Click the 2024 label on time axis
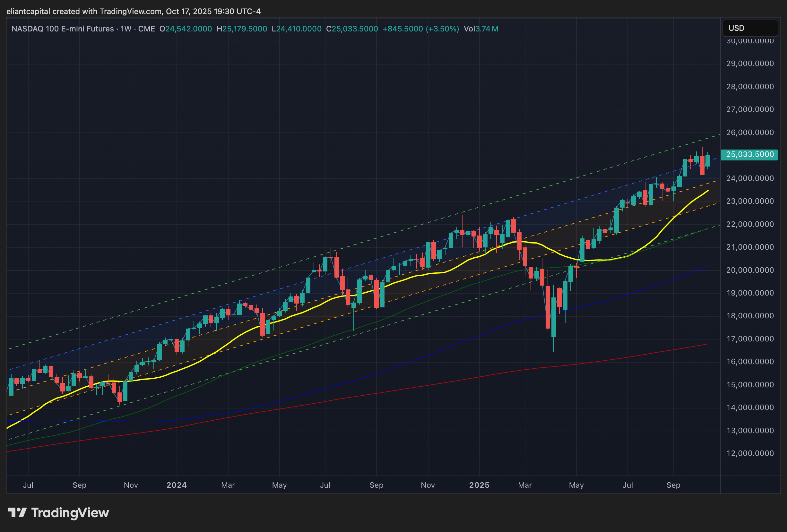This screenshot has width=787, height=532. coord(177,485)
